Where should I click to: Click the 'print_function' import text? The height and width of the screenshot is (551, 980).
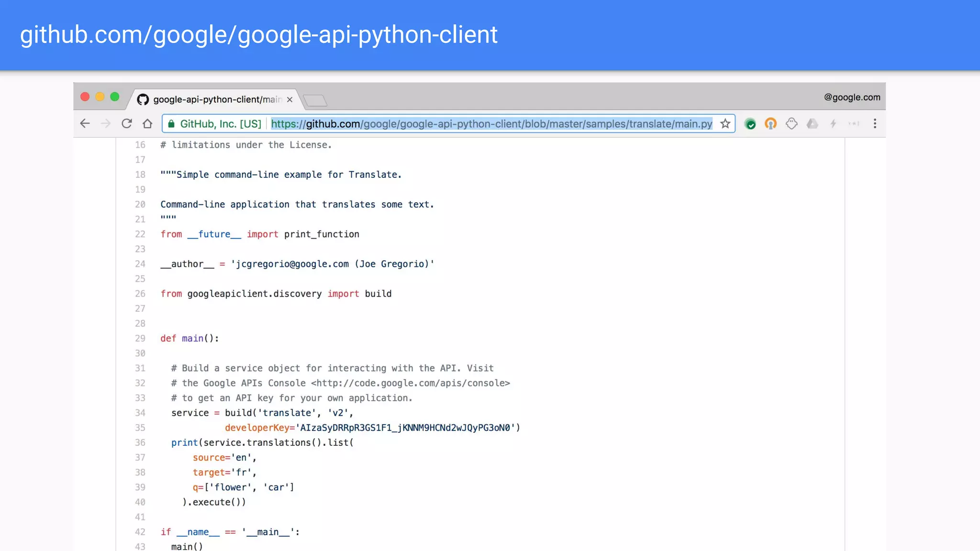322,234
